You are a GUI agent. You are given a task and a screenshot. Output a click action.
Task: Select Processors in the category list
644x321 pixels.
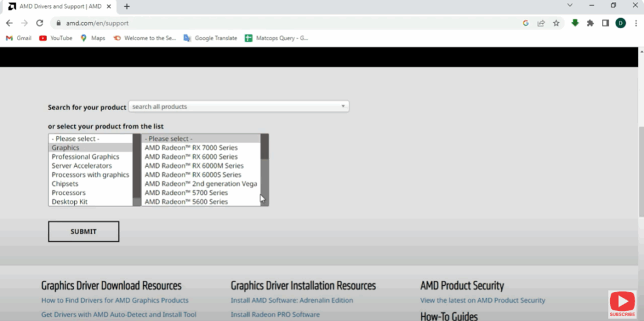(91, 193)
